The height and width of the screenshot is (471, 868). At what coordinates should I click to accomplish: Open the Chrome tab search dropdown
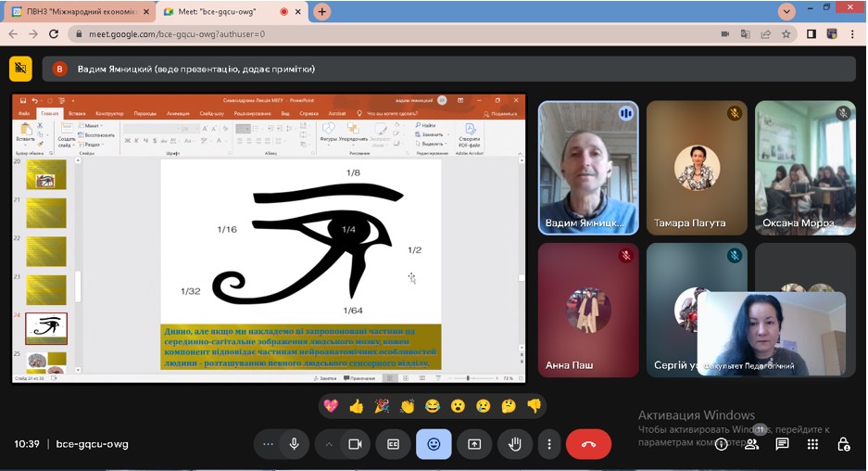[x=786, y=11]
